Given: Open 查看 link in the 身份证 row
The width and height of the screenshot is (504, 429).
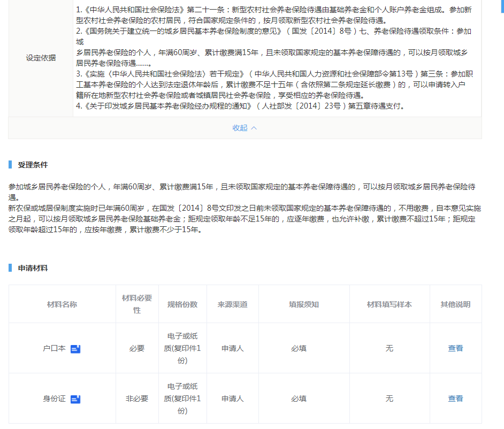Looking at the screenshot, I should pos(455,399).
